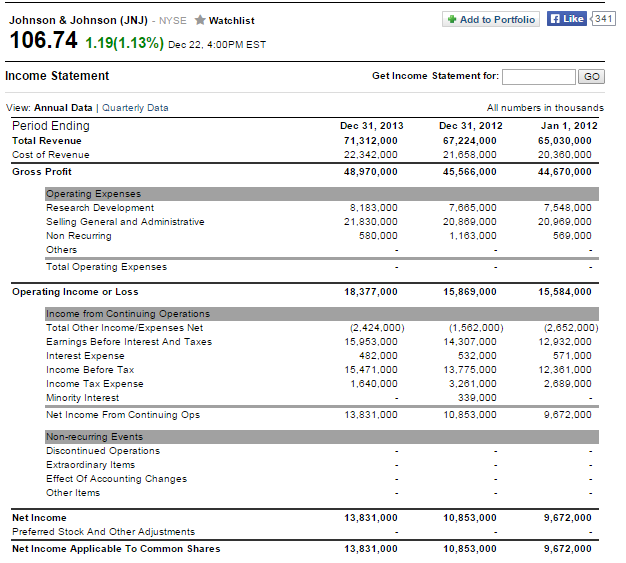Select the Annual Data view
The width and height of the screenshot is (626, 563).
point(63,108)
